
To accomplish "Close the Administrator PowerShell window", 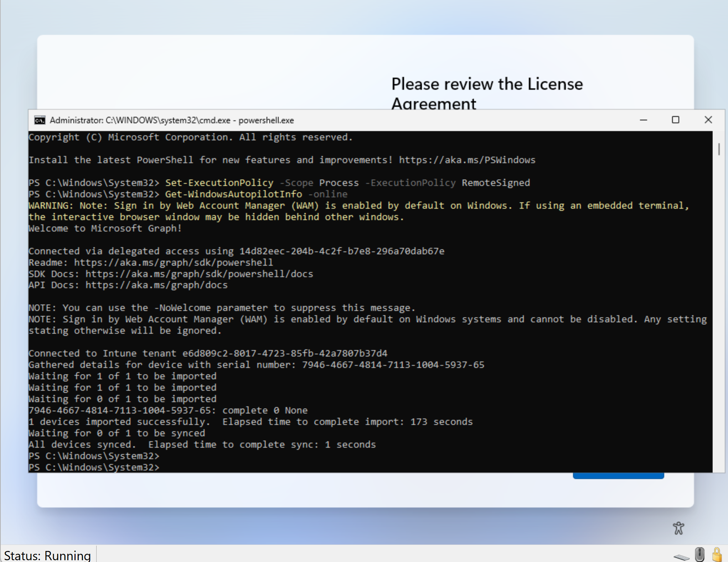I will [708, 120].
